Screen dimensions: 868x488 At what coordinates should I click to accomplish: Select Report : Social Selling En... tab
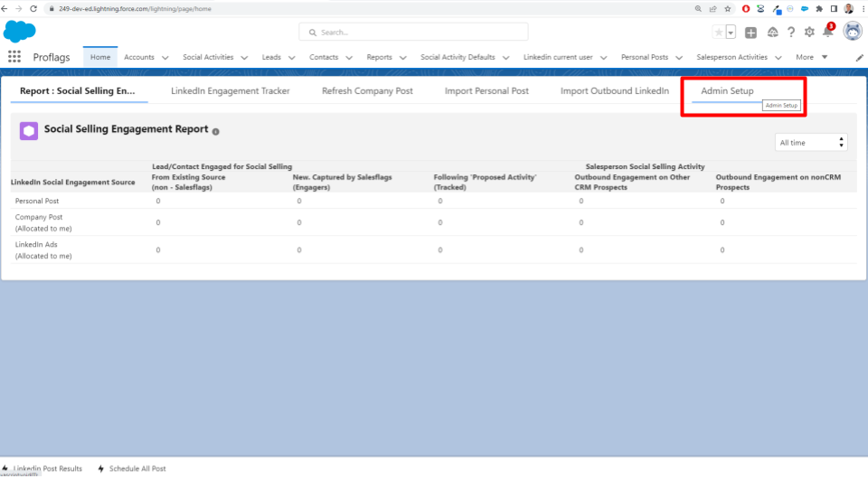(78, 90)
